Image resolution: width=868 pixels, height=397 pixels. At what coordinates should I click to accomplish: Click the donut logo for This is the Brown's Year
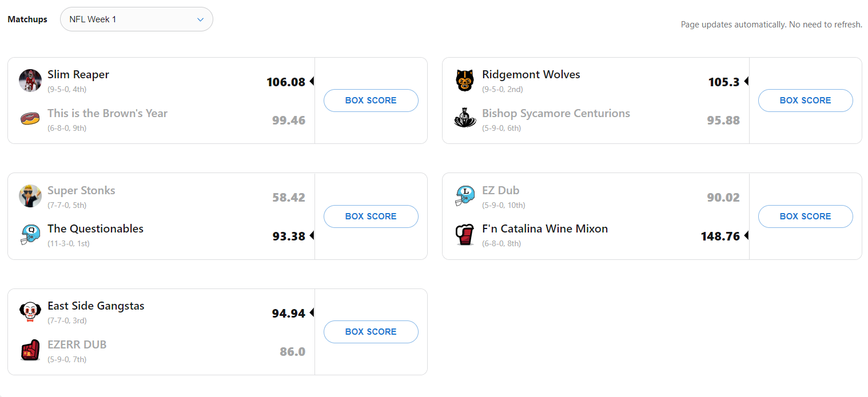point(30,119)
